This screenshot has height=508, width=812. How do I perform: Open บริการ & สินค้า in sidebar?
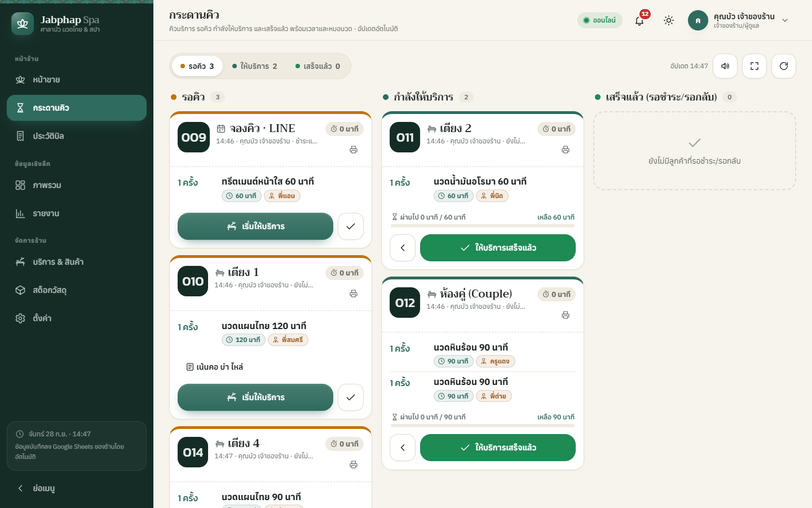point(77,262)
